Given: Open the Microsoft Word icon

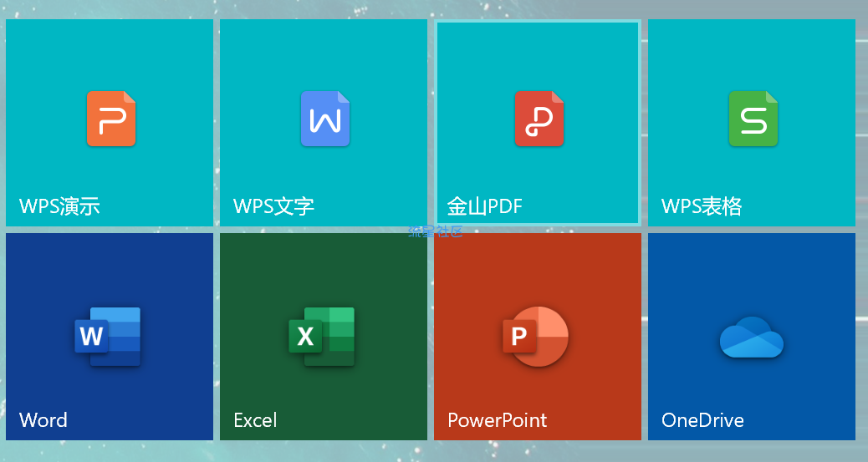Looking at the screenshot, I should (x=108, y=337).
